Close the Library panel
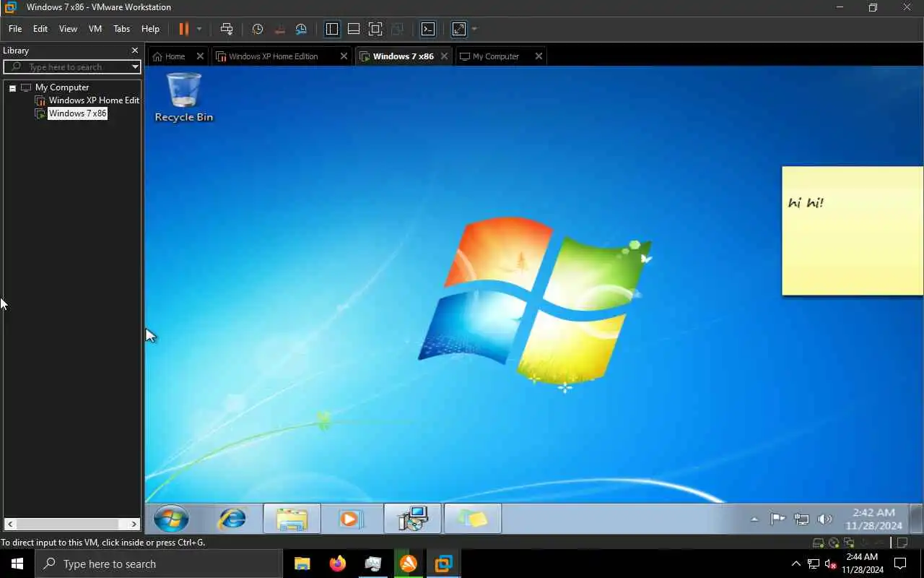Screen dimensions: 924x578 pos(134,51)
